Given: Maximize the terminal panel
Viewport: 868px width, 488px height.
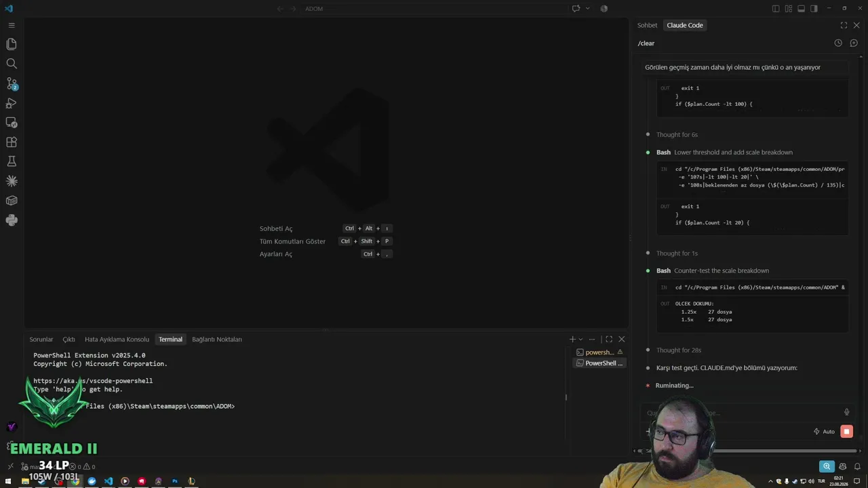Looking at the screenshot, I should (609, 340).
